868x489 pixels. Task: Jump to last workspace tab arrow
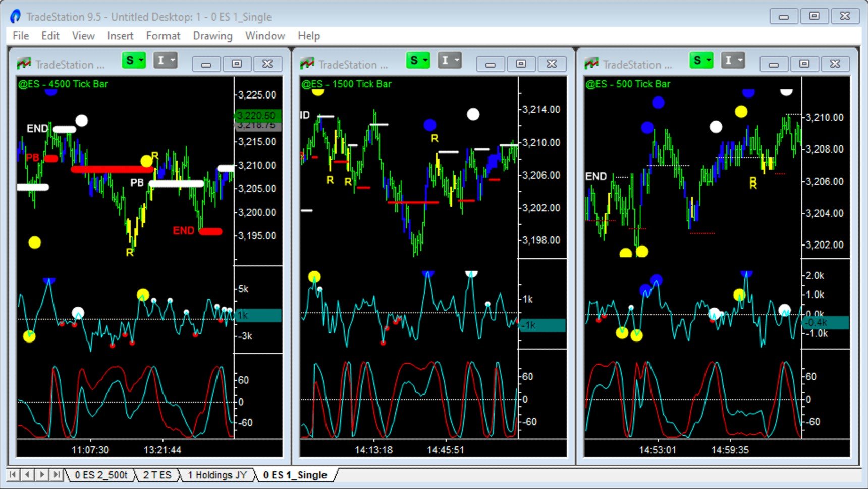57,474
